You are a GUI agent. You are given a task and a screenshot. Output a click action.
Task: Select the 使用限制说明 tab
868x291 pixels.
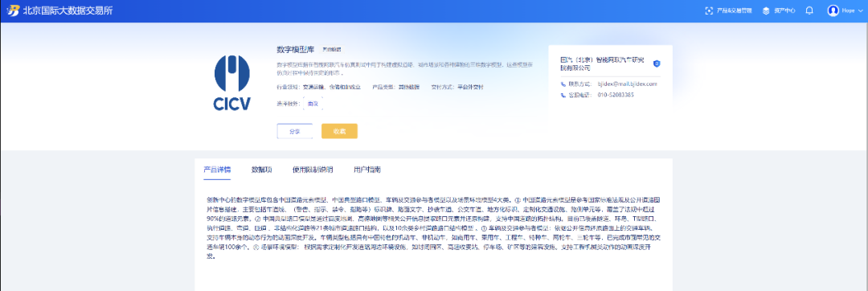(x=313, y=170)
